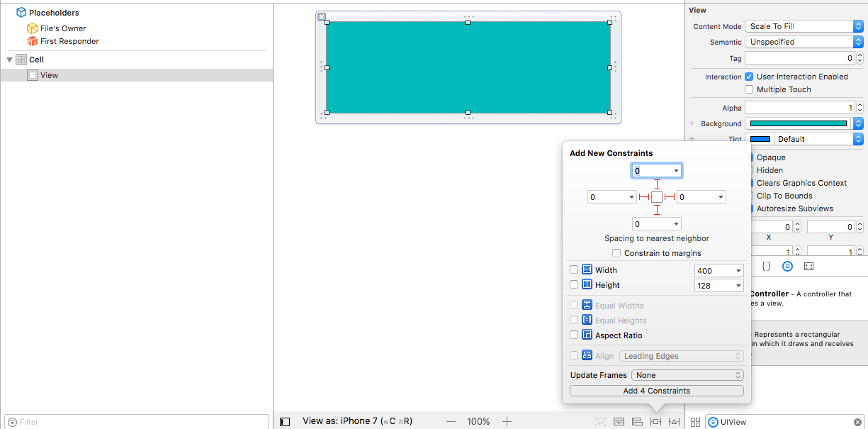Open the Width 400 value dropdown

pyautogui.click(x=738, y=271)
